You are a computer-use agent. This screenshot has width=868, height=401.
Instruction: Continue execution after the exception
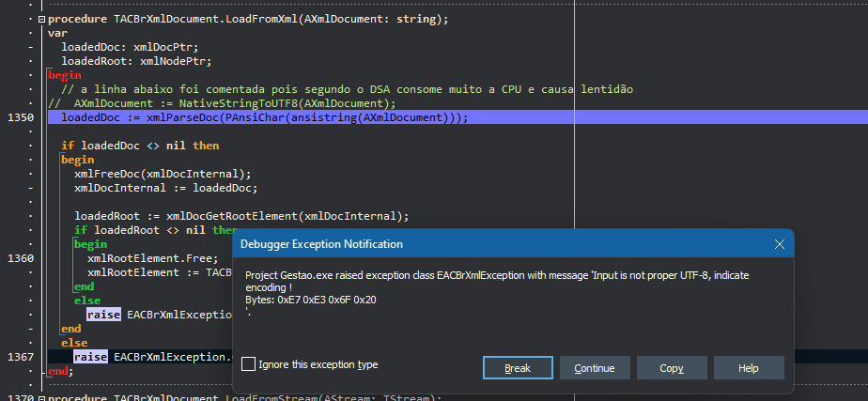click(595, 368)
